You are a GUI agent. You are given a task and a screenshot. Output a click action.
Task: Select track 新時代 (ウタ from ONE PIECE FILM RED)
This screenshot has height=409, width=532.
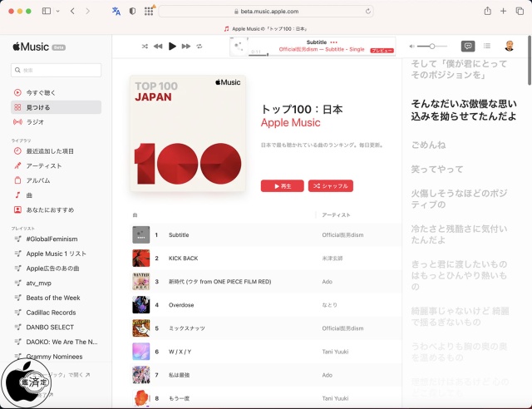(x=266, y=282)
